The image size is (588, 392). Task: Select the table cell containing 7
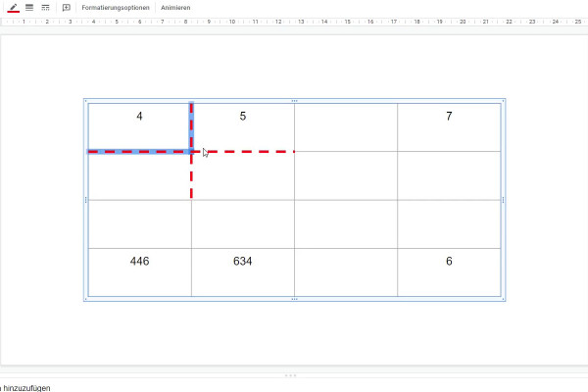(x=449, y=127)
